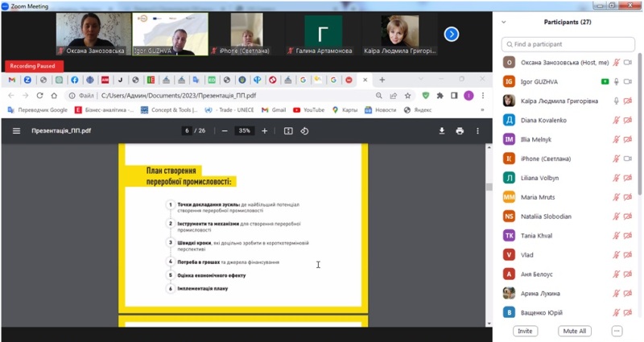Toggle Igor GUZHVA's microphone in participant list

[617, 81]
